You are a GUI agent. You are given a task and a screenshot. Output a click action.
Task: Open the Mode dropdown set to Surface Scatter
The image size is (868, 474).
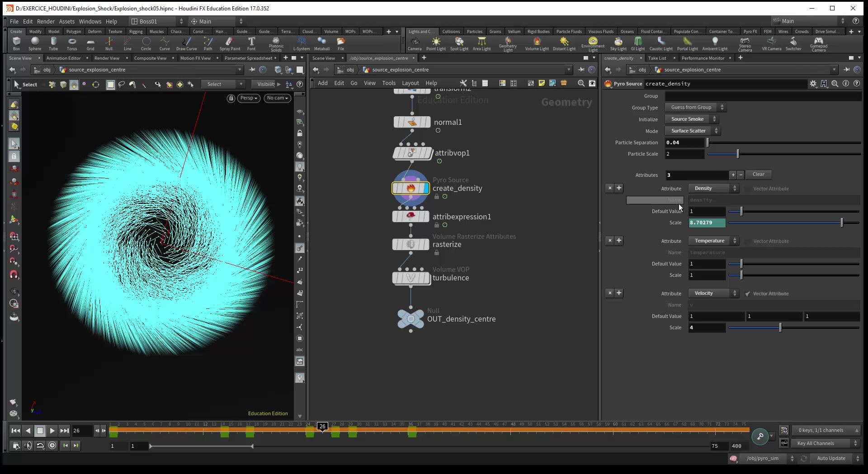click(692, 131)
